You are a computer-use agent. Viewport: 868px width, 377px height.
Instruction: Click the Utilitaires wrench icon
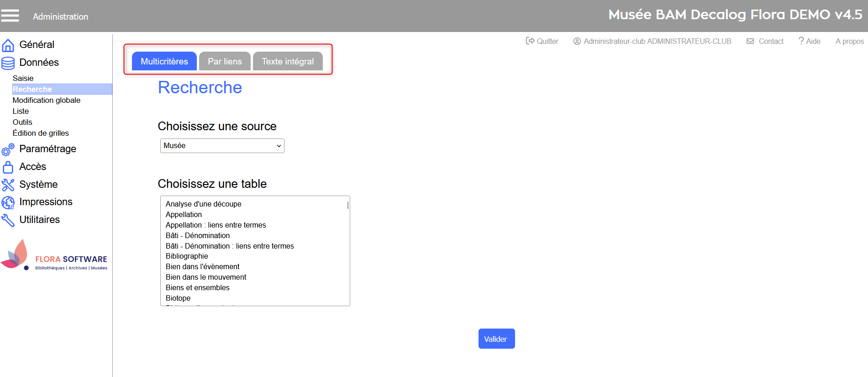point(8,220)
